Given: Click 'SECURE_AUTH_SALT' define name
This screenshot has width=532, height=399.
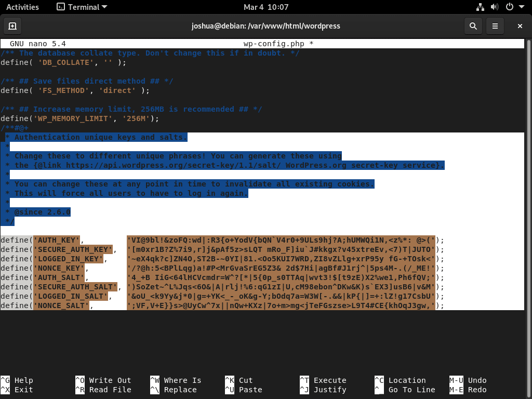Looking at the screenshot, I should click(75, 287).
